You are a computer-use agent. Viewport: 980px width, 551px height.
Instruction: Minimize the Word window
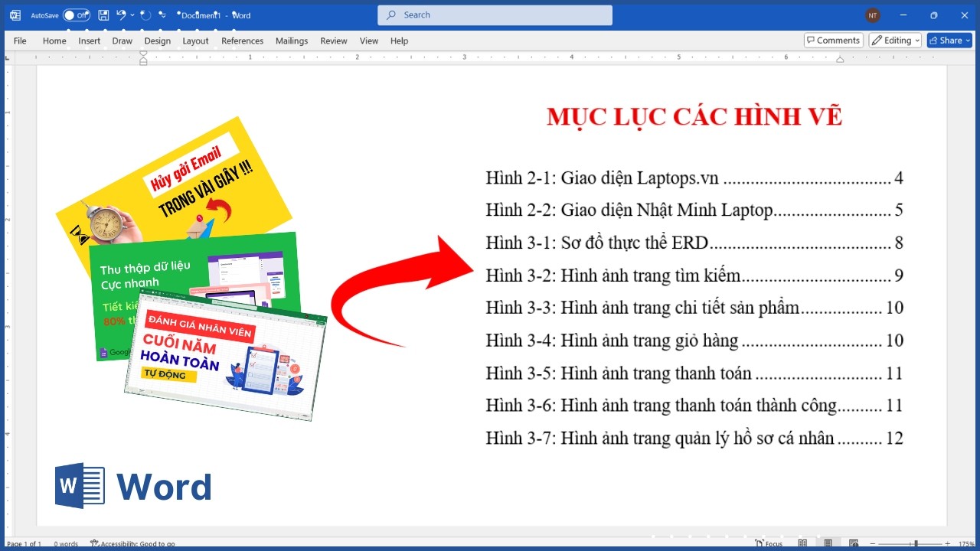[905, 15]
